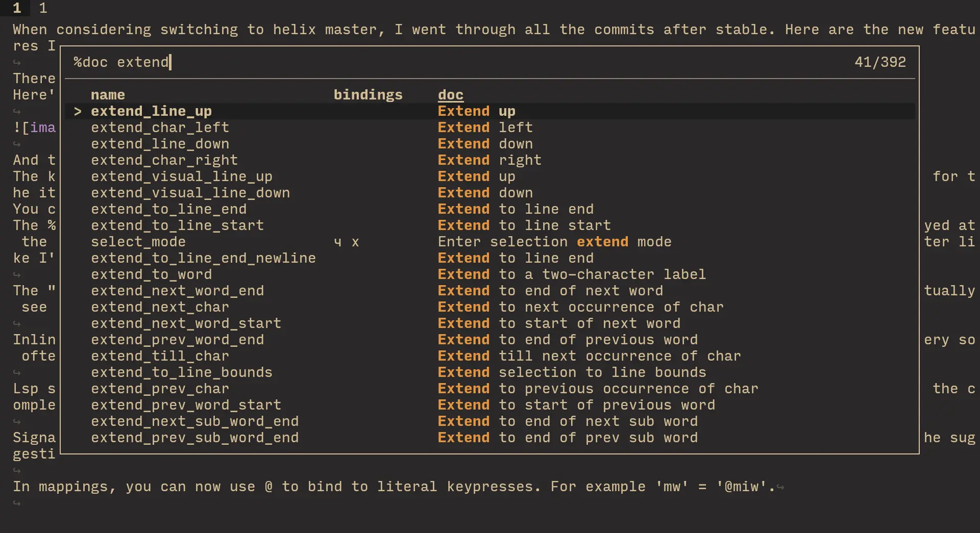
Task: Click the bindings column header
Action: tap(368, 94)
